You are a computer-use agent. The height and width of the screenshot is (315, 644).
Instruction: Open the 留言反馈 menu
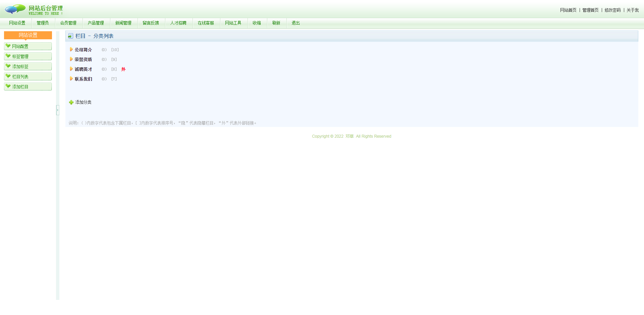pyautogui.click(x=151, y=23)
